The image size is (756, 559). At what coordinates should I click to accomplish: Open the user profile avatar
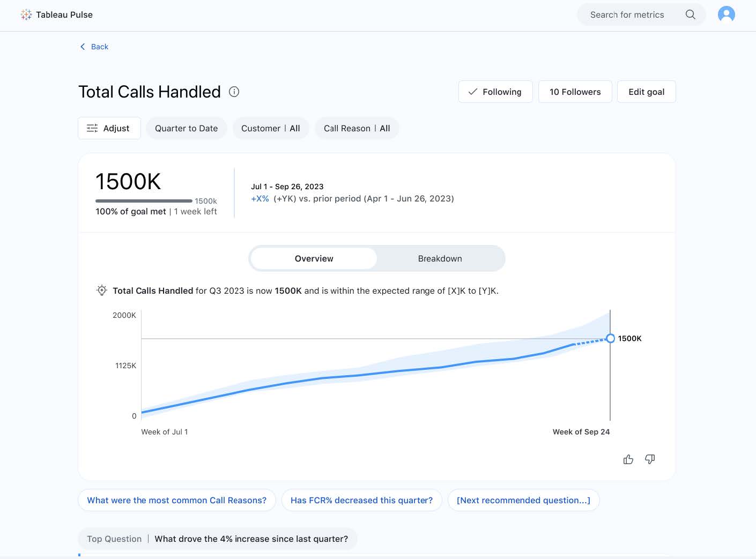click(x=726, y=14)
